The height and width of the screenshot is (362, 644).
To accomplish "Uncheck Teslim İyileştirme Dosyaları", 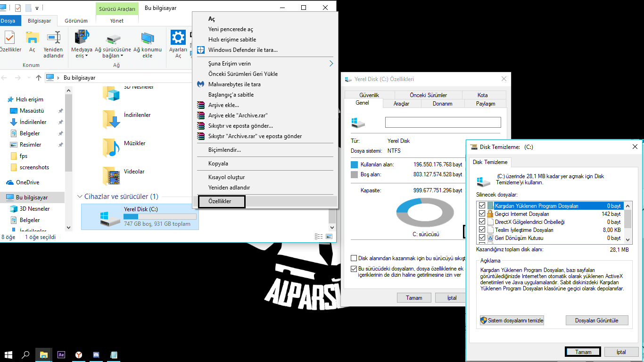I will [x=482, y=230].
